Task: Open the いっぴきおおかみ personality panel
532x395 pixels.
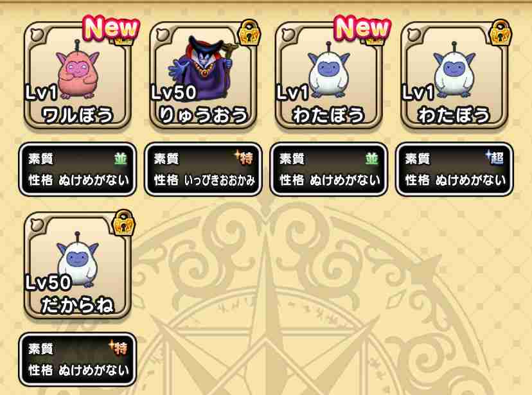Action: [203, 170]
